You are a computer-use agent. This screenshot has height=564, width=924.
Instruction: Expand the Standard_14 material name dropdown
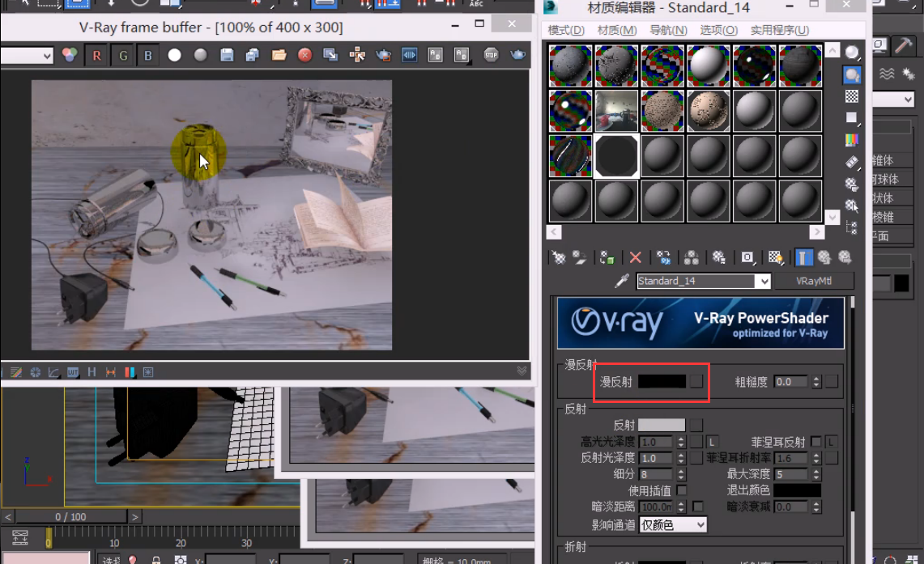click(762, 282)
